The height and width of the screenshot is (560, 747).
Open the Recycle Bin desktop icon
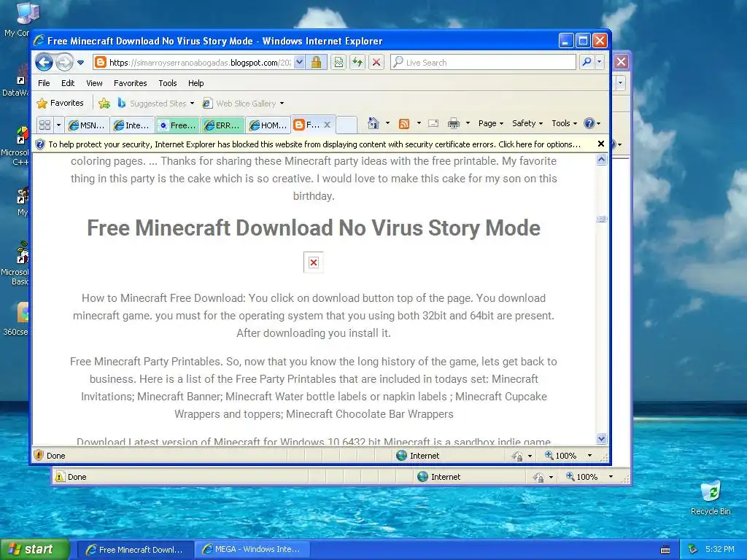pyautogui.click(x=711, y=498)
